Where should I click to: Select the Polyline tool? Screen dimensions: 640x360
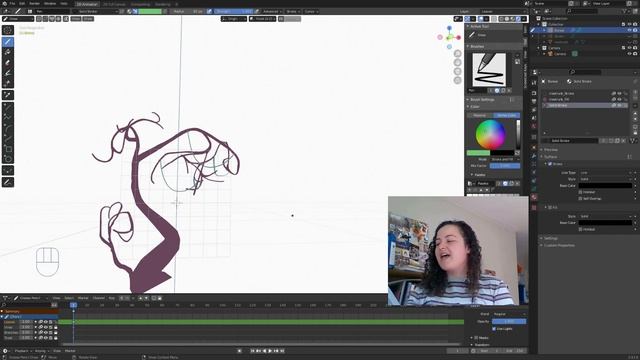pos(8,118)
